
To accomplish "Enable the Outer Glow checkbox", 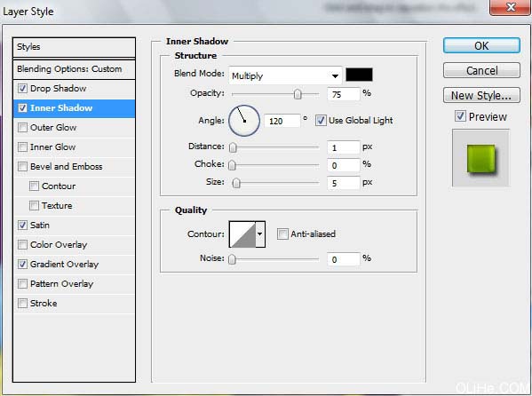I will point(22,128).
